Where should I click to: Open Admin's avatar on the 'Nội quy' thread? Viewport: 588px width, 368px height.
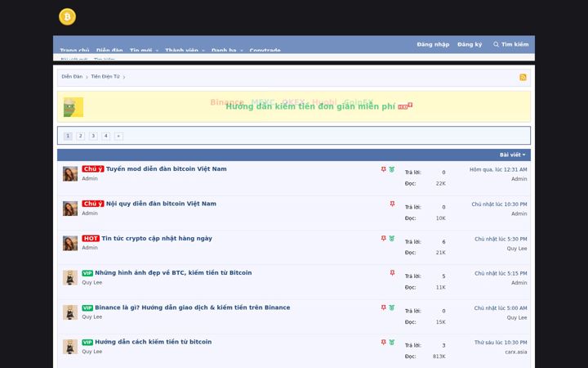[70, 209]
